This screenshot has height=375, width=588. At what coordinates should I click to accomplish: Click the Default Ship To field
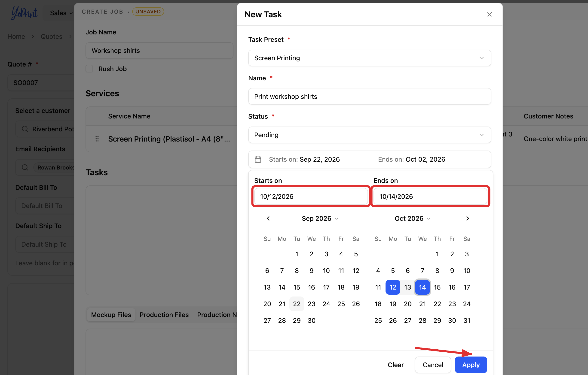[x=45, y=244]
